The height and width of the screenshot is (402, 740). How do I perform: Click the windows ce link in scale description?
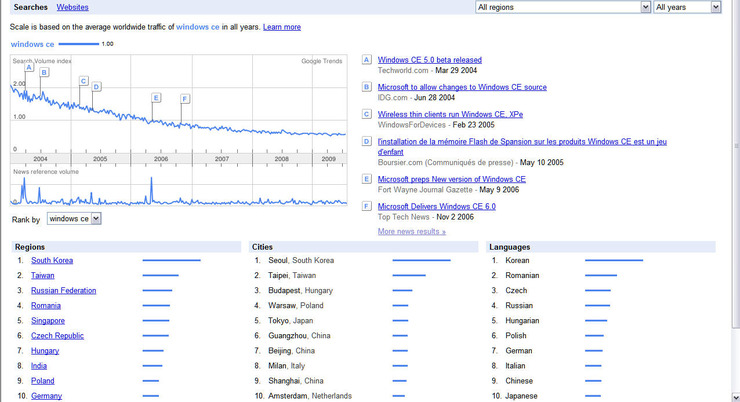pos(198,27)
